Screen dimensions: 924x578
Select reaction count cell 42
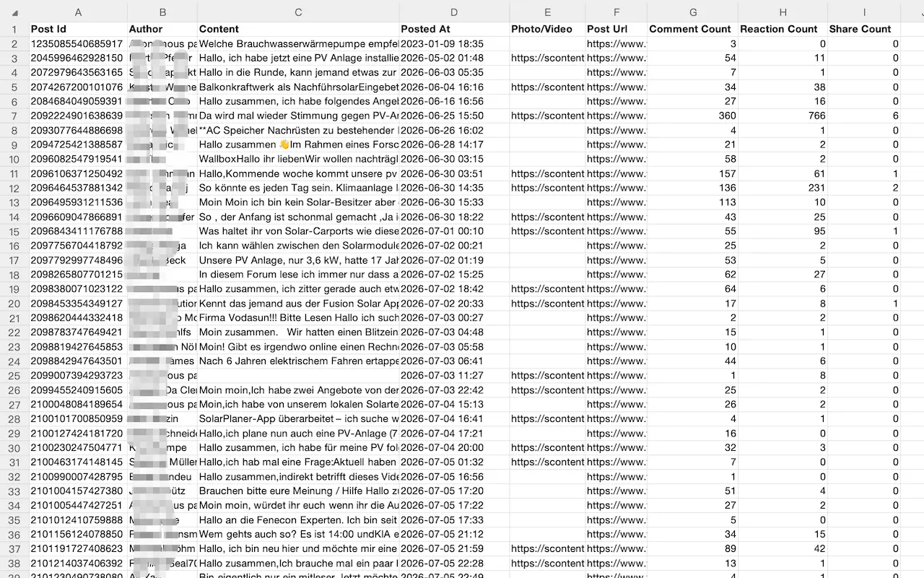tap(783, 549)
